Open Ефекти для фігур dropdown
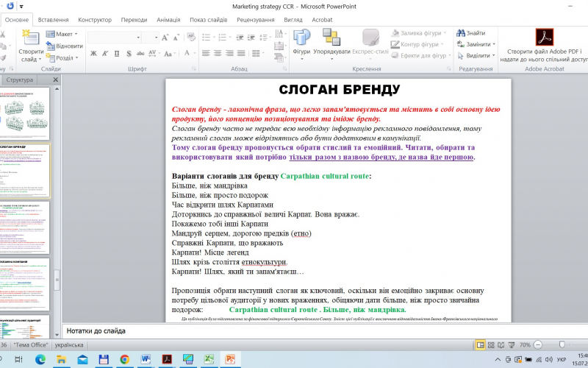Screen dimensions: 588x368 pos(421,56)
